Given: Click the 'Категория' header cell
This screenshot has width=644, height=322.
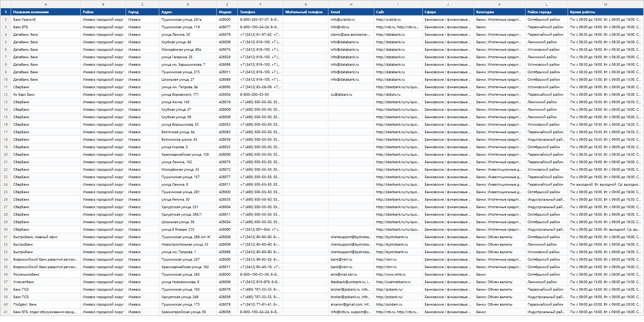Looking at the screenshot, I should tap(499, 12).
